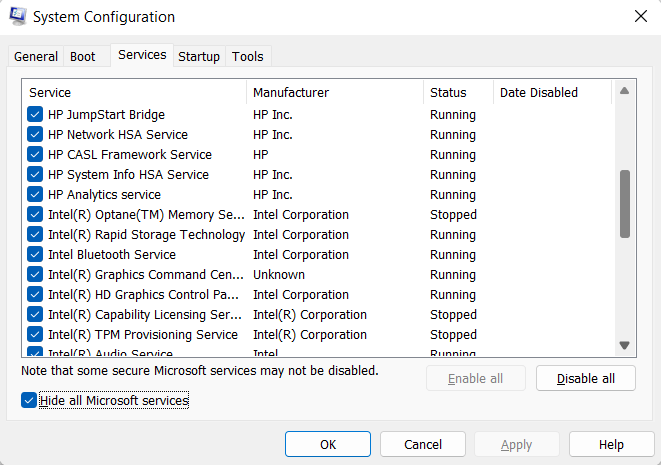Screen dimensions: 661x465
Task: Click the Disable all button
Action: [586, 379]
